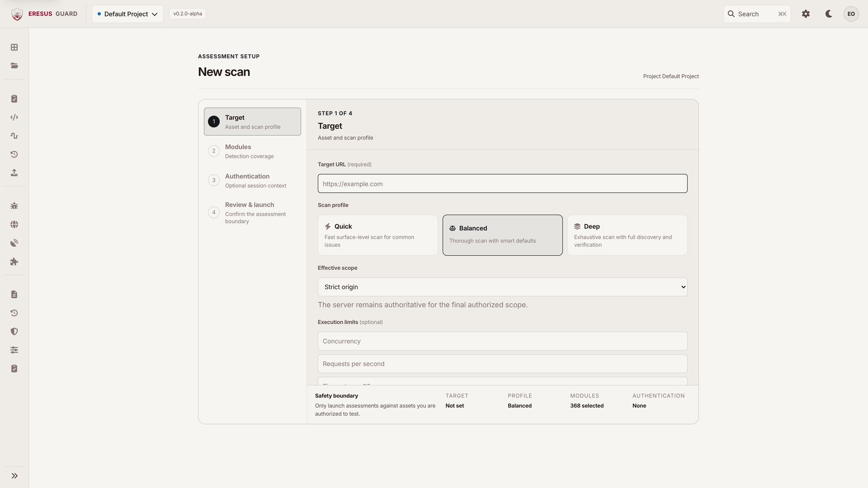Toggle dark mode moon icon

point(829,14)
